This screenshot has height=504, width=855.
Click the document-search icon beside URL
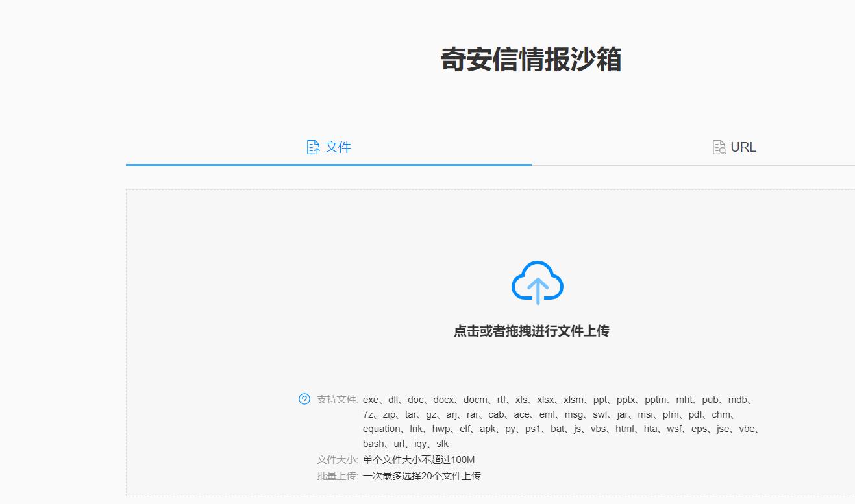point(718,147)
